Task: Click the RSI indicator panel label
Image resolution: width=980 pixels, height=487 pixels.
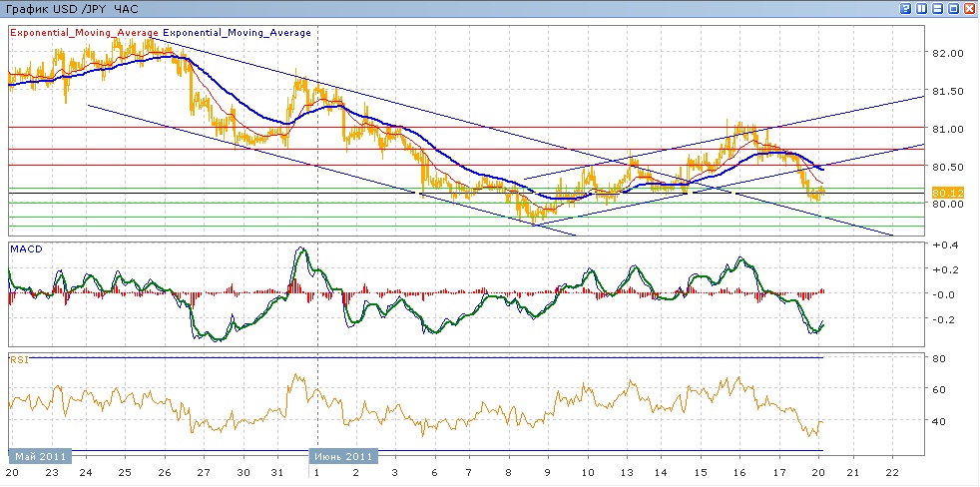Action: [18, 358]
